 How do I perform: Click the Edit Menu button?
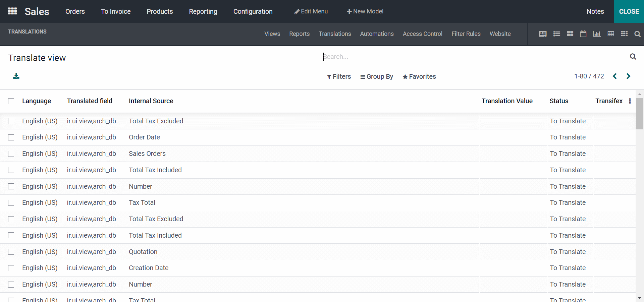[311, 11]
